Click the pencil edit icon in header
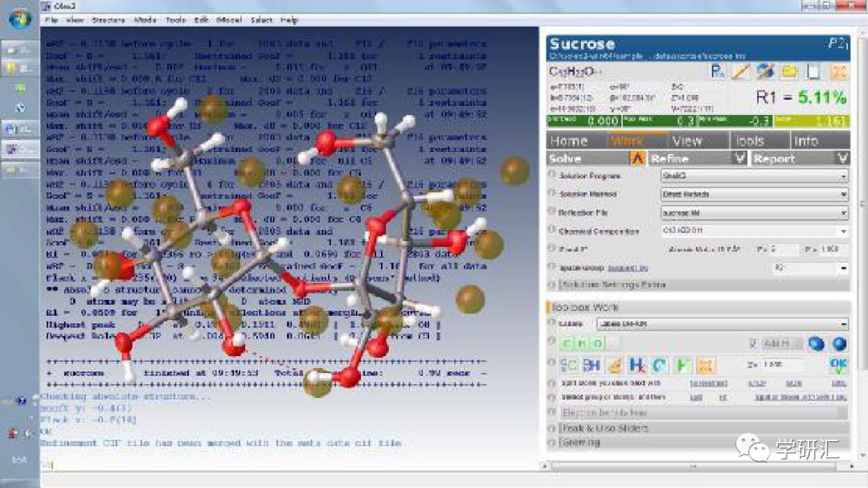This screenshot has height=488, width=868. point(741,72)
